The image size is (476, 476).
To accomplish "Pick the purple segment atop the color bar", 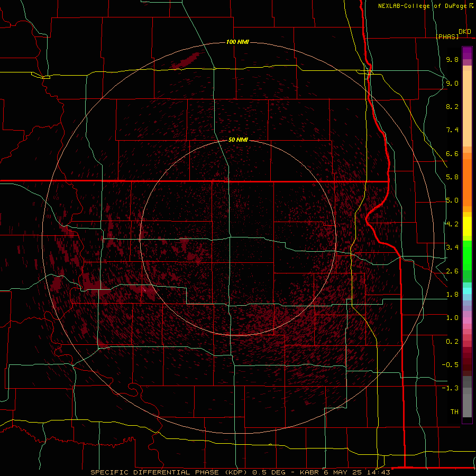I will pyautogui.click(x=467, y=53).
